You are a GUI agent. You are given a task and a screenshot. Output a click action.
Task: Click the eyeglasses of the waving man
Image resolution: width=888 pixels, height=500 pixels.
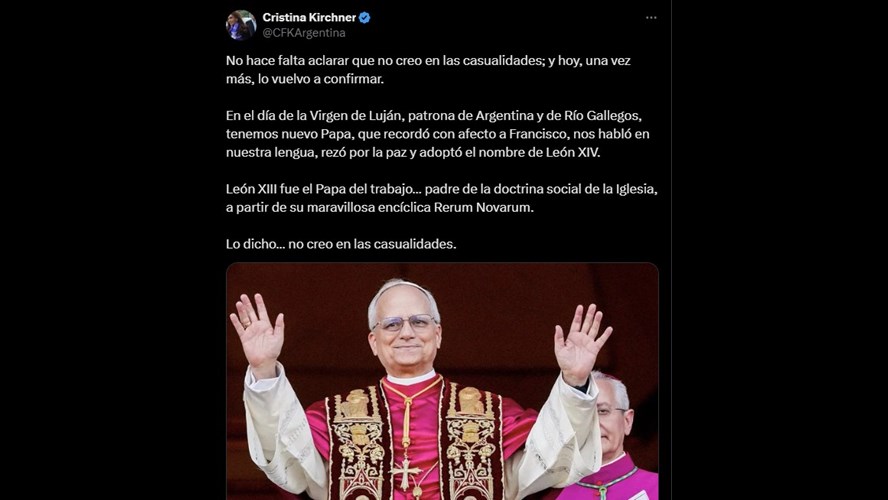pyautogui.click(x=404, y=323)
